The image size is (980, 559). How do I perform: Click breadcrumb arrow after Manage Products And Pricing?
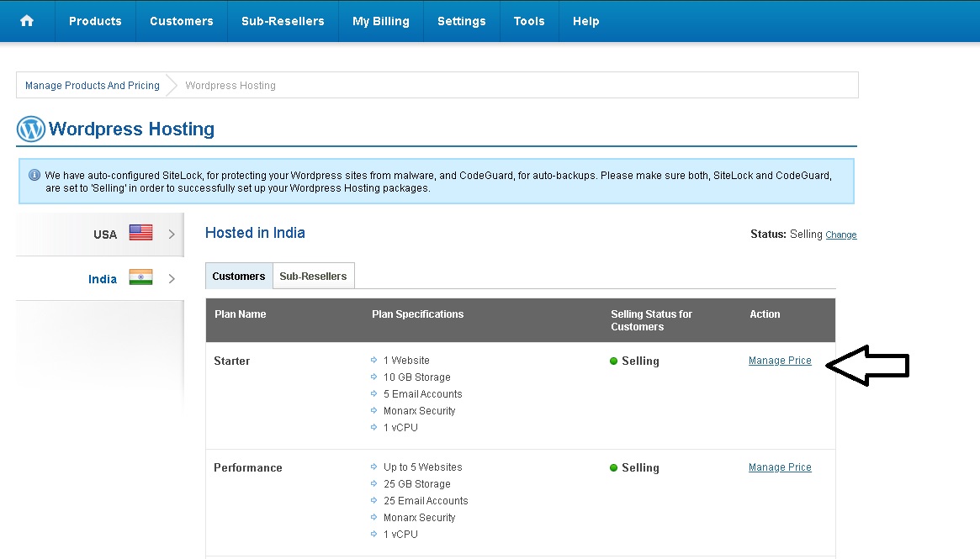172,86
